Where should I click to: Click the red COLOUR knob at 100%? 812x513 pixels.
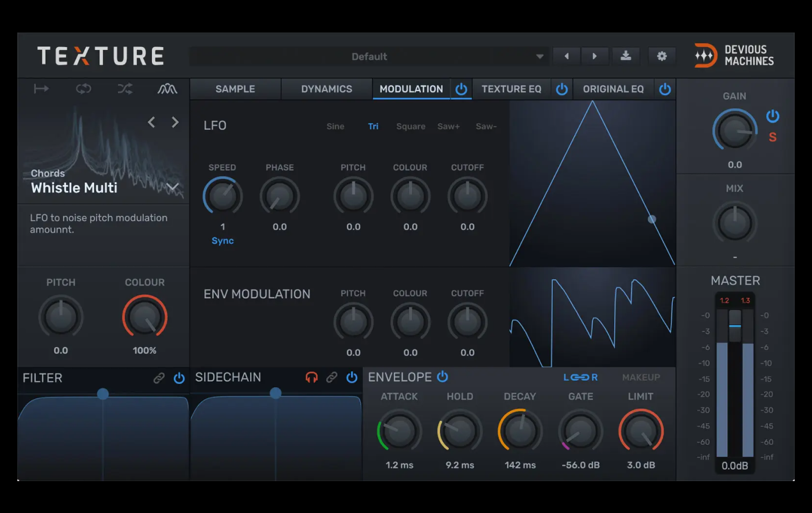click(144, 317)
